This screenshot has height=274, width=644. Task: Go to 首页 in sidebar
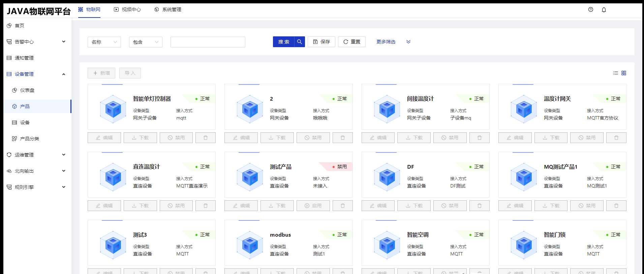pyautogui.click(x=37, y=26)
